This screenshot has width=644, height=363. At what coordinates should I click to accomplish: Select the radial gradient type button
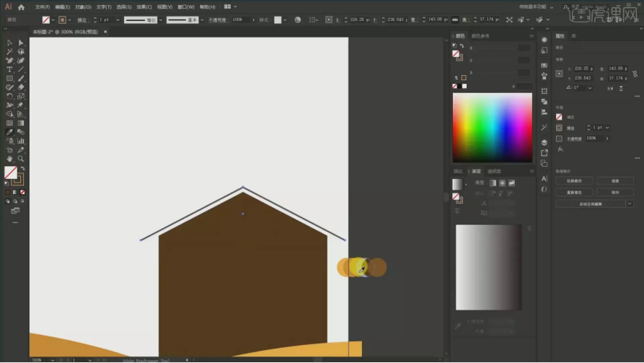tap(502, 183)
